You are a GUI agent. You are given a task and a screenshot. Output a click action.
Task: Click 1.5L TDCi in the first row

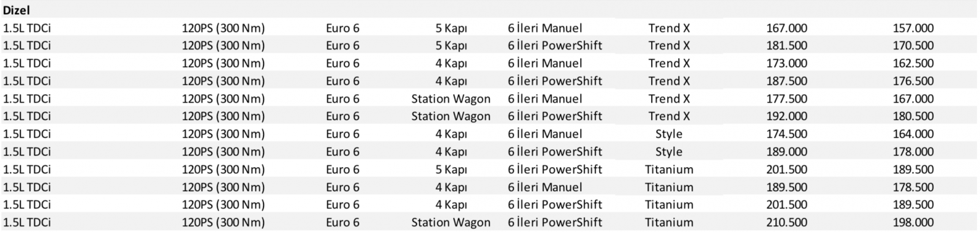coord(27,28)
